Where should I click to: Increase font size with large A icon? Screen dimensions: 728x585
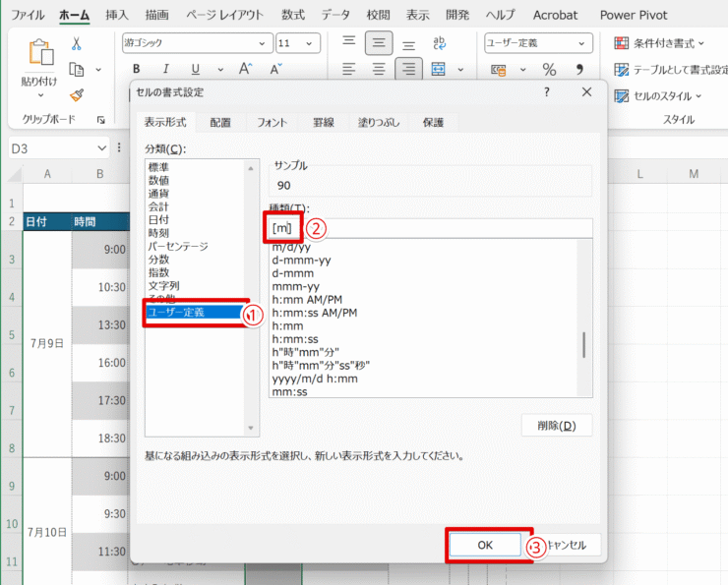tap(245, 69)
